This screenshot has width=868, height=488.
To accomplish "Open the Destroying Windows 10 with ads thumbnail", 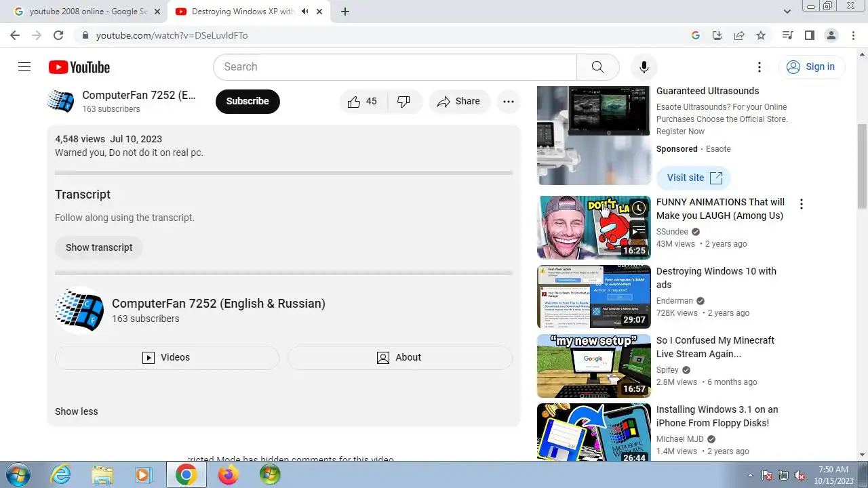I will click(x=594, y=297).
